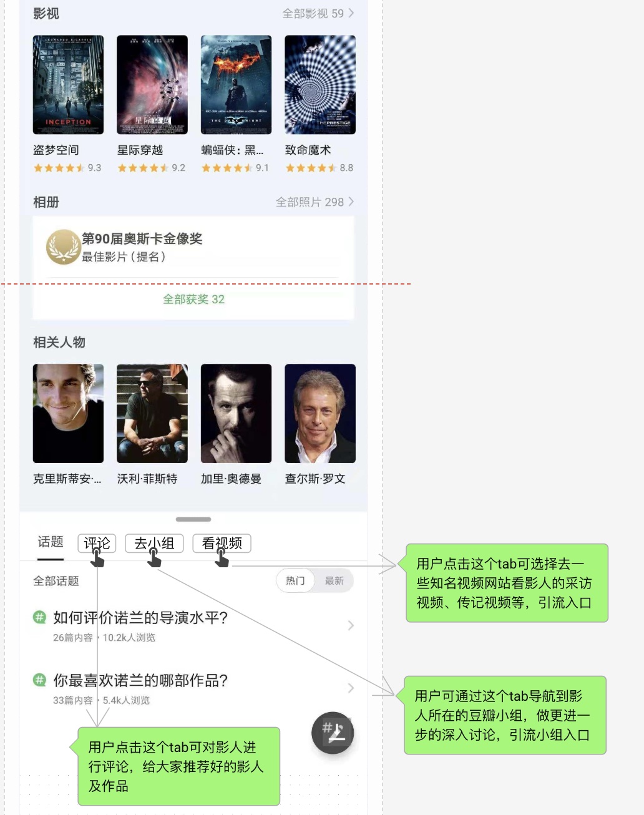Expand the topic 如何评价诺兰的导演水平 arrow
The width and height of the screenshot is (644, 815).
[x=351, y=625]
